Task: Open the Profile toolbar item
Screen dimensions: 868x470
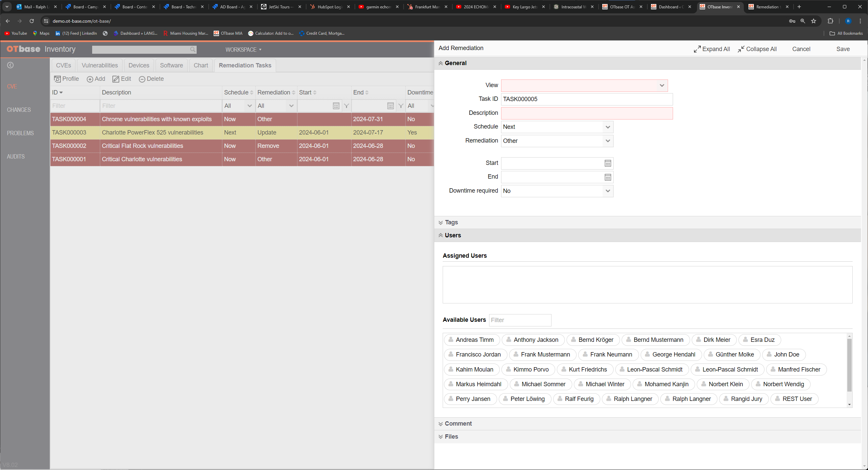Action: [66, 79]
